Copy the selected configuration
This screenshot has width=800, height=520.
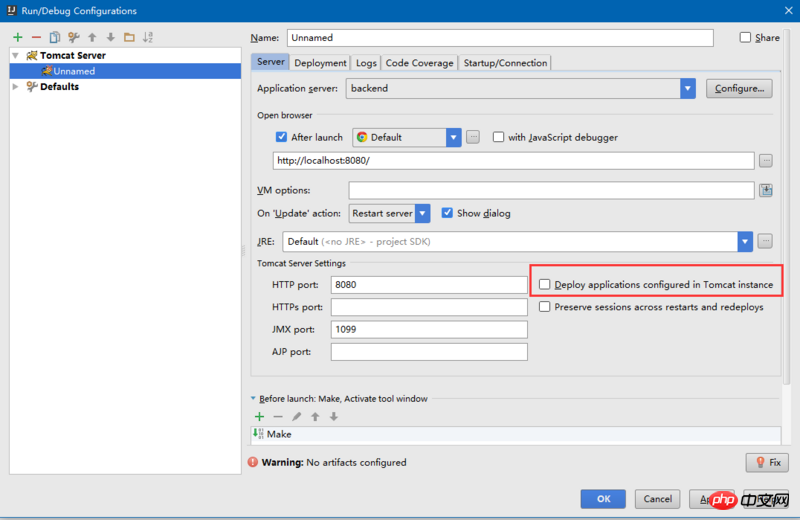click(55, 37)
